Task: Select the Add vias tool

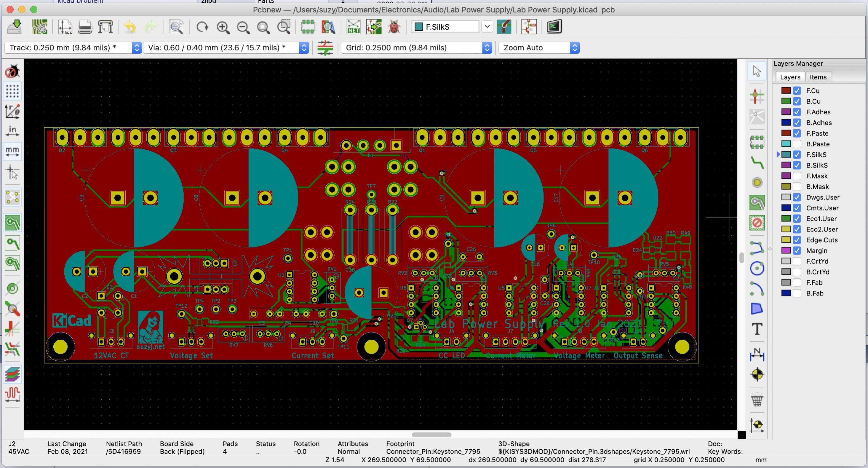Action: click(757, 183)
